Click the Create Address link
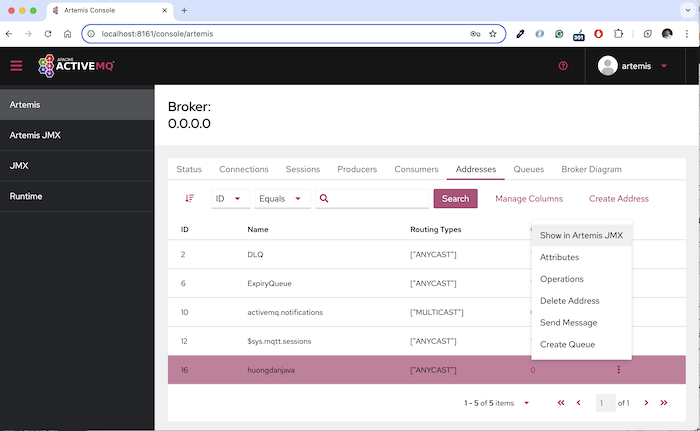This screenshot has height=431, width=700. click(619, 199)
